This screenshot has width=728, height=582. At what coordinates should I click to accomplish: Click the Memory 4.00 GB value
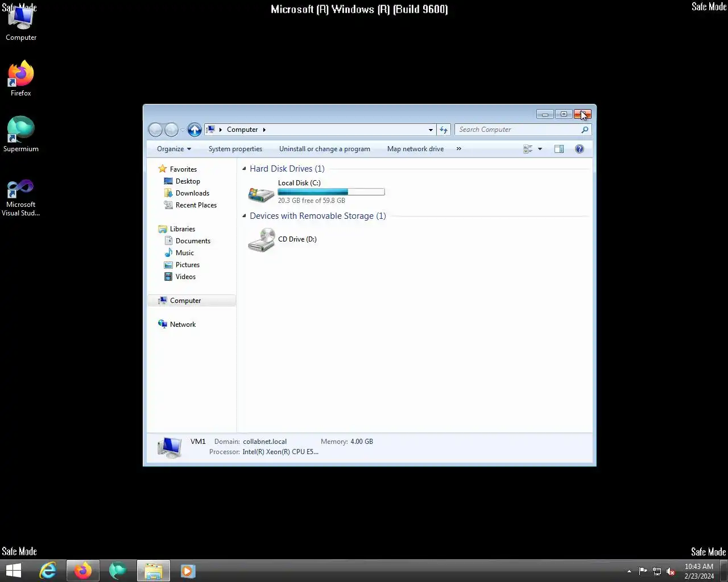click(x=362, y=442)
